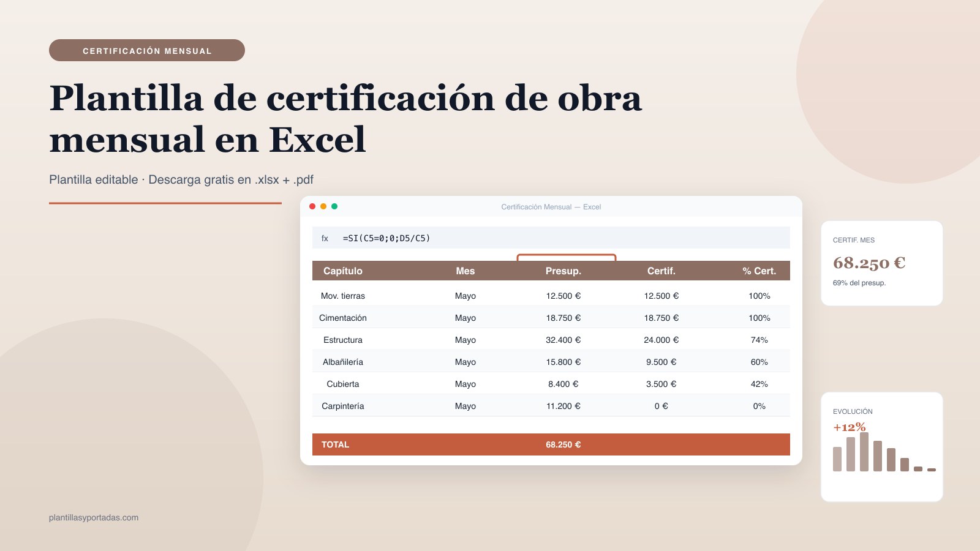Select the Carpintería cell
The width and height of the screenshot is (980, 551).
point(343,406)
